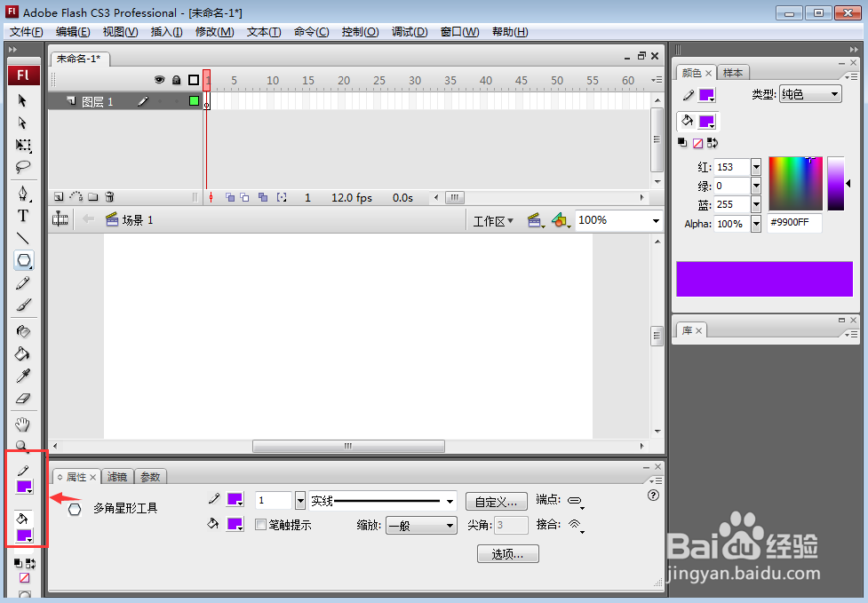Screen dimensions: 868x603
Task: Select the Hand tool
Action: (x=23, y=424)
